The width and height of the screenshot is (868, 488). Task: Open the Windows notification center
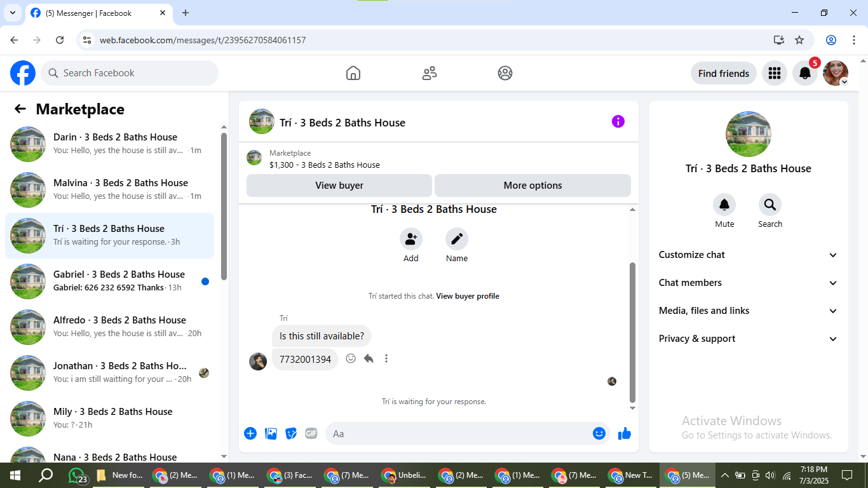(x=847, y=475)
